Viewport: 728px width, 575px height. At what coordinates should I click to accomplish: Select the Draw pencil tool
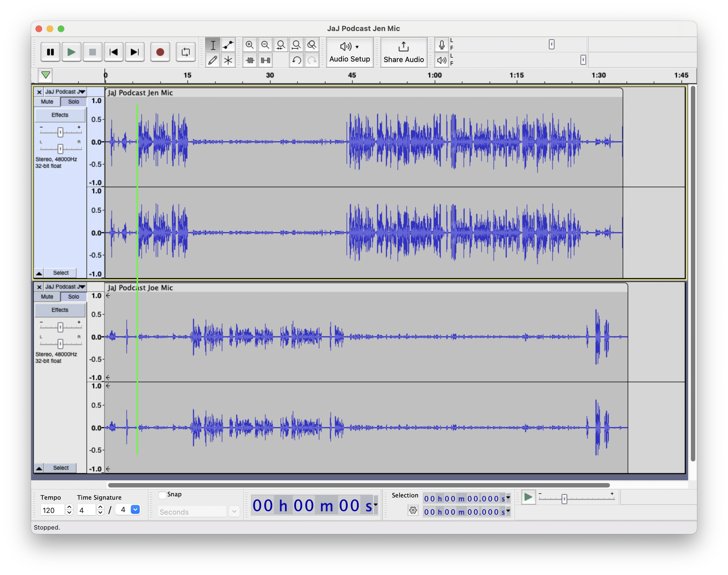213,61
